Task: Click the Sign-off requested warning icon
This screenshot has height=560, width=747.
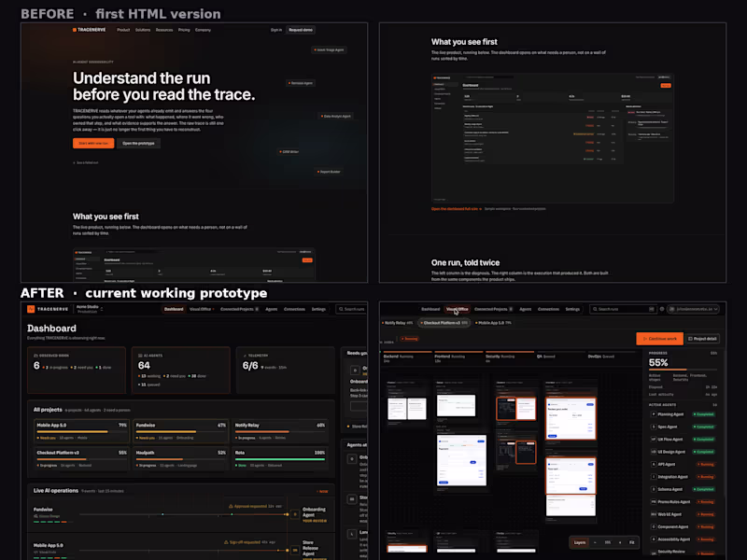Action: click(226, 542)
